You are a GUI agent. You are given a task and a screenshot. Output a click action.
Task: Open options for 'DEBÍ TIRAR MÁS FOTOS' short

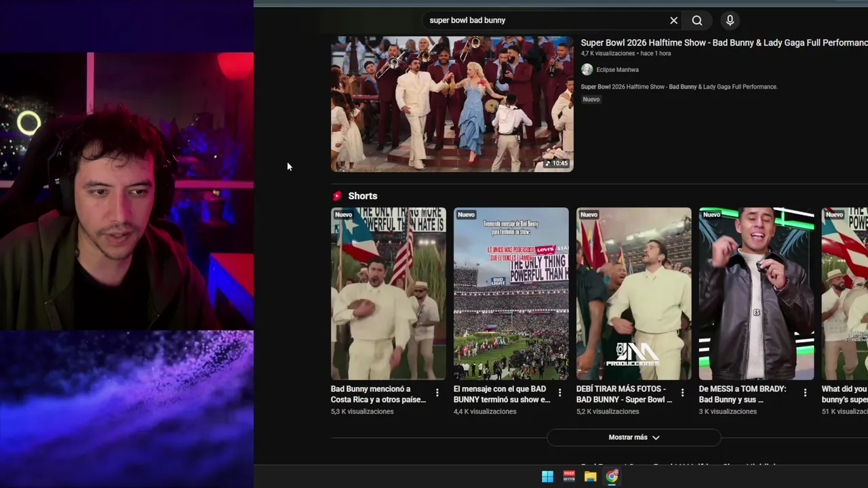(683, 393)
